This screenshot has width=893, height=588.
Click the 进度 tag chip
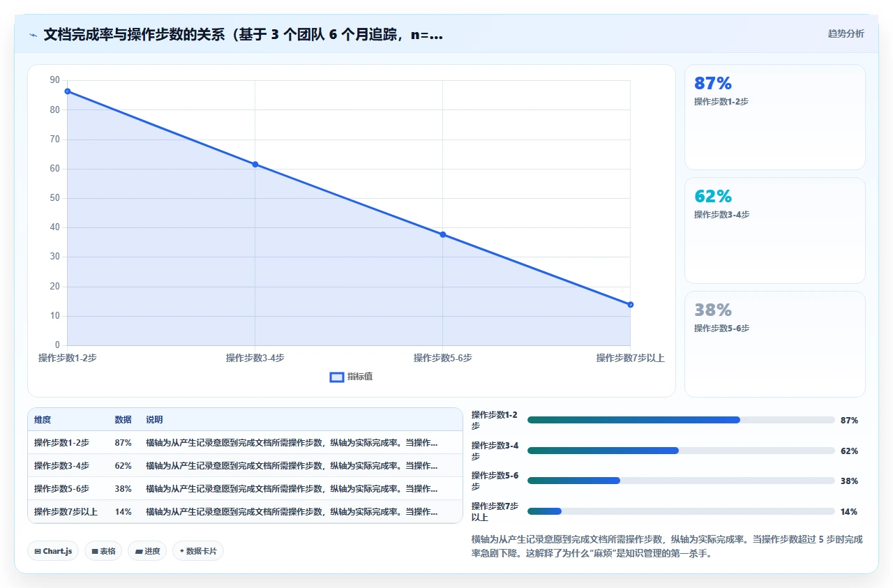click(147, 551)
